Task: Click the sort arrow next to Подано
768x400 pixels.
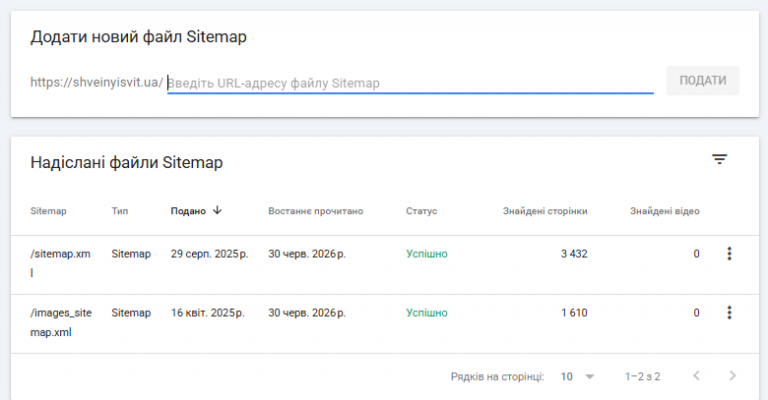Action: point(217,211)
